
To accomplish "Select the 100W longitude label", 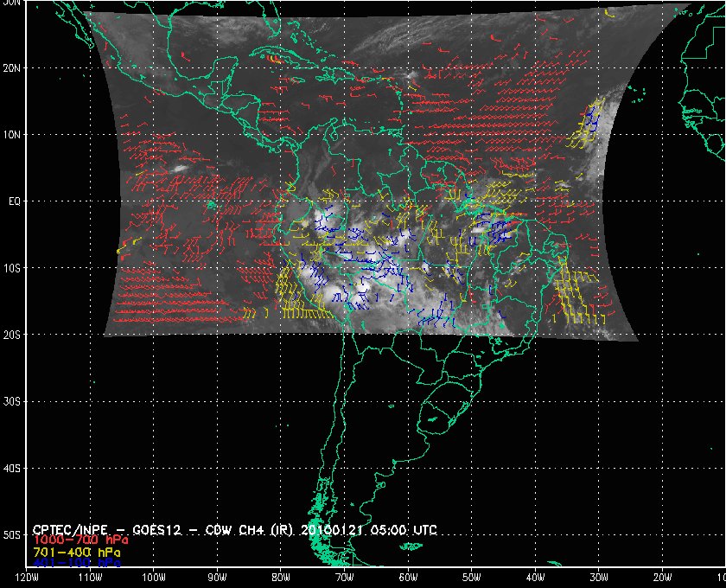I will (153, 578).
